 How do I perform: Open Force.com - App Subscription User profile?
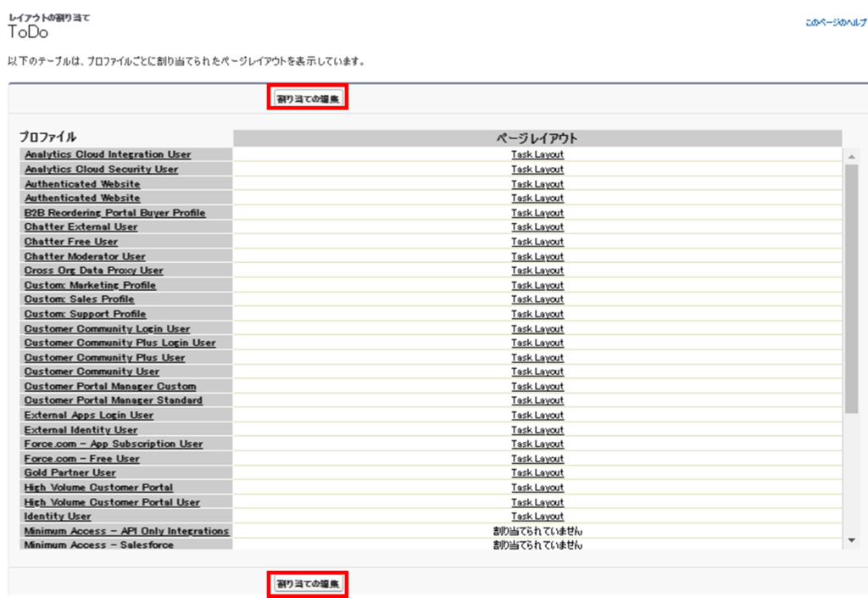114,444
